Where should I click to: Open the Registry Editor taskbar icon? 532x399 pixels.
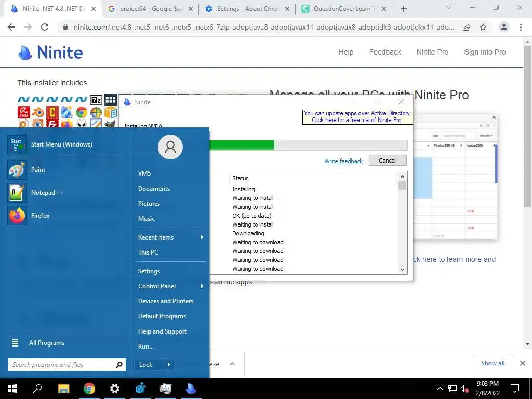click(140, 389)
